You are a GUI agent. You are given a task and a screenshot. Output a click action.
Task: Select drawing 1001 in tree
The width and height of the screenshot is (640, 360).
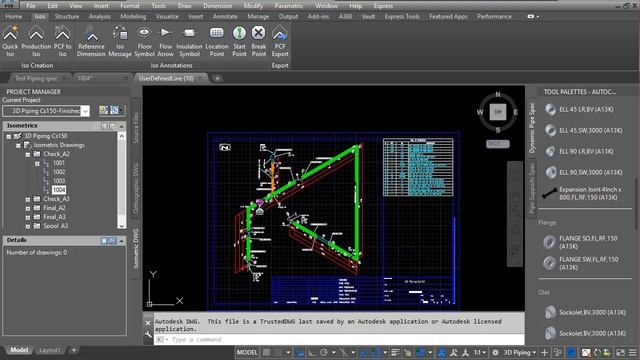pyautogui.click(x=58, y=163)
